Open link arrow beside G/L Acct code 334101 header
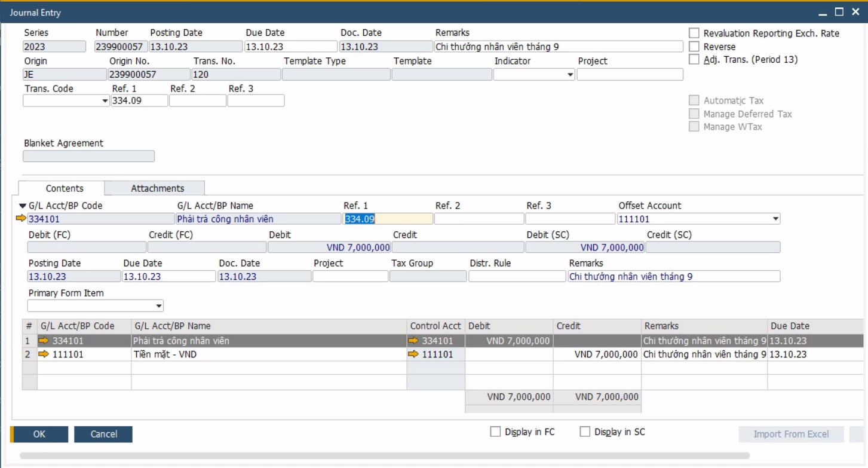This screenshot has height=468, width=868. 22,219
